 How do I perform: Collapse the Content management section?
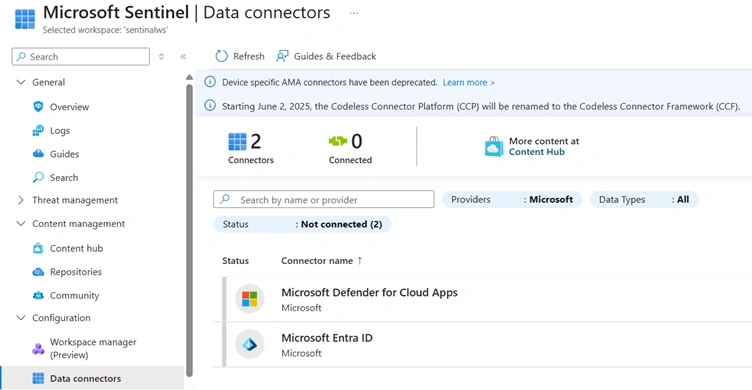pos(21,224)
